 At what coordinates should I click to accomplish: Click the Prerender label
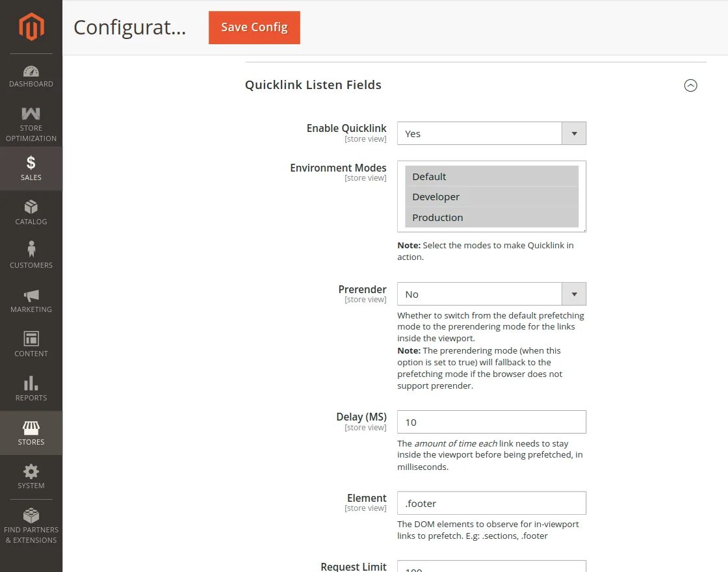[x=362, y=289]
